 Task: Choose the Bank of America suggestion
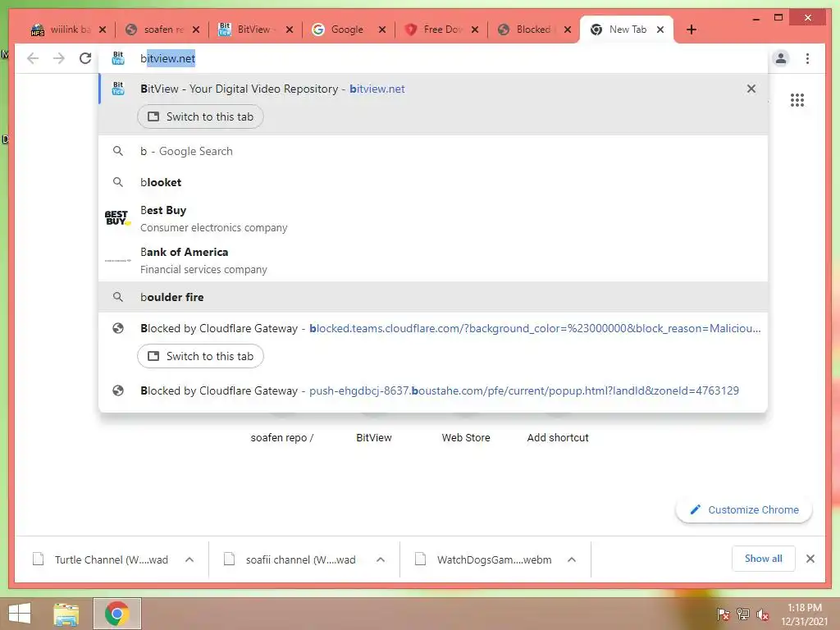pos(433,260)
